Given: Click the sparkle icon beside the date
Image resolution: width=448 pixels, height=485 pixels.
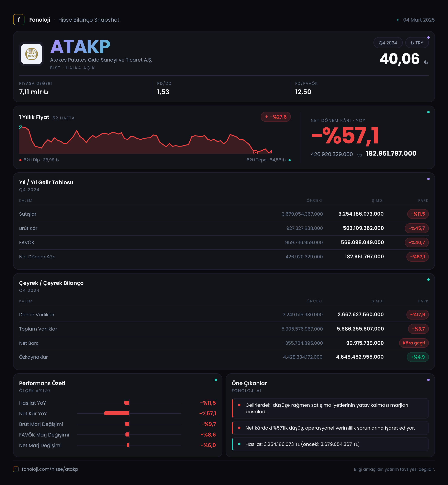Looking at the screenshot, I should tap(398, 20).
